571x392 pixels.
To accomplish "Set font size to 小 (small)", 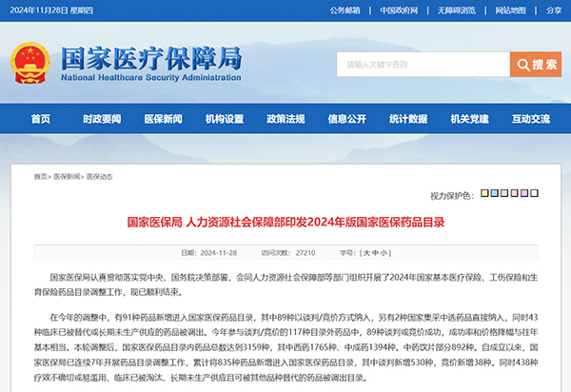I will tap(384, 253).
